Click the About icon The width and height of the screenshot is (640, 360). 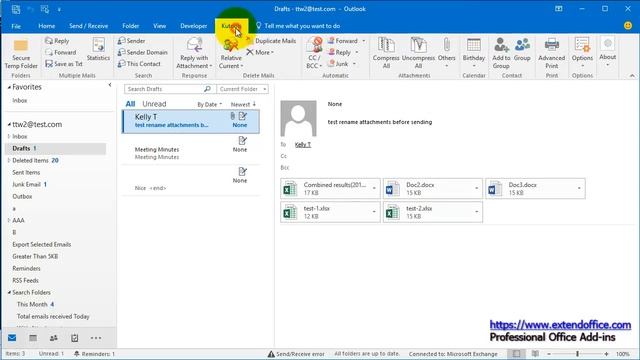(608, 44)
